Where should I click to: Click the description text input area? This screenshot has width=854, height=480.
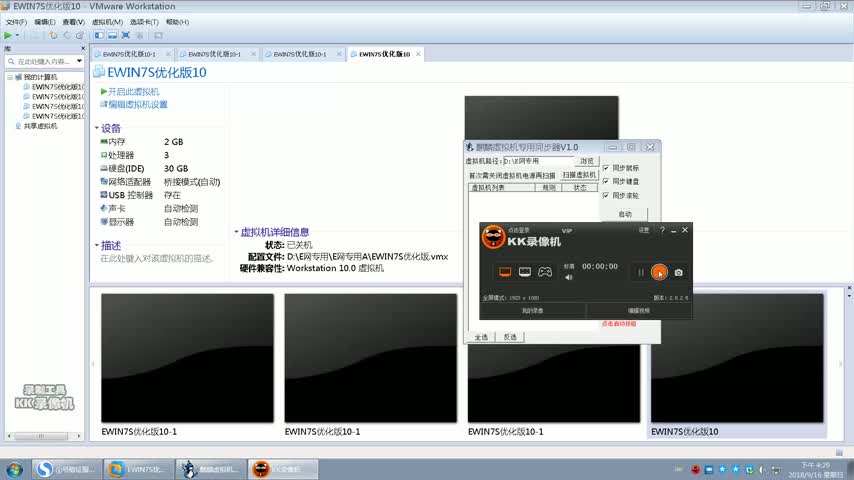click(157, 258)
